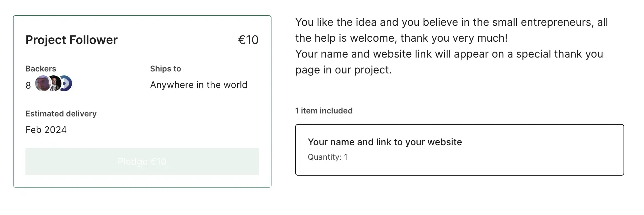Click the 'Your name and website link will appear' line
Viewport: 644px width, 215px height.
(x=449, y=54)
